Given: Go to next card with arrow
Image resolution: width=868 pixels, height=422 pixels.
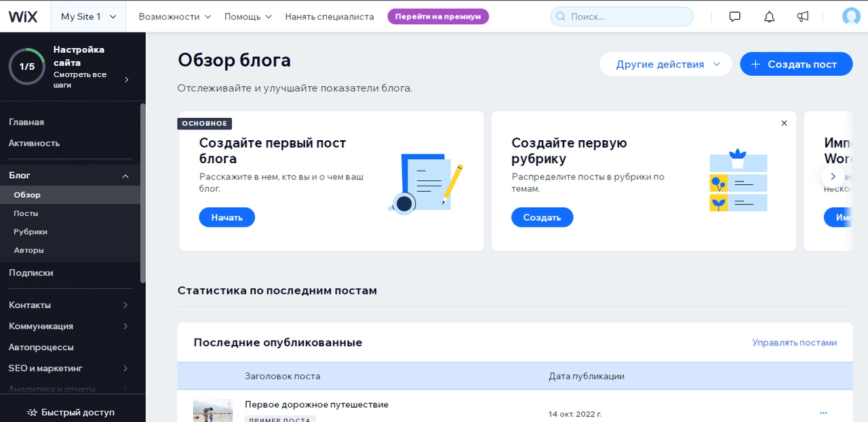Looking at the screenshot, I should coord(833,176).
